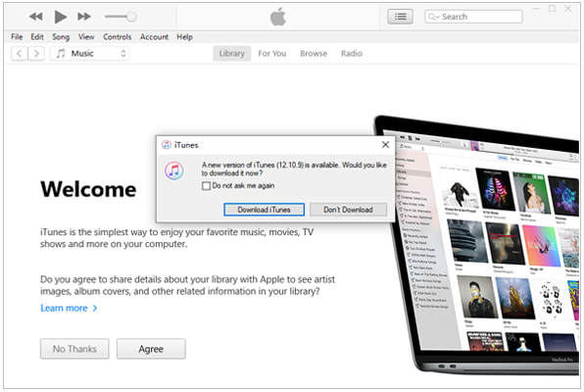
Task: Click the Apple logo in the top bar
Action: tap(278, 17)
